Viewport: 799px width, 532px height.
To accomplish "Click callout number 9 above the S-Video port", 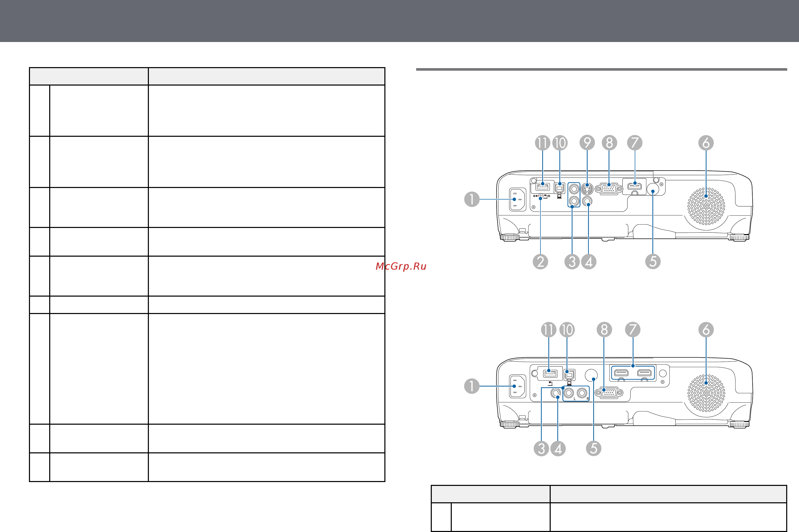I will 587,142.
